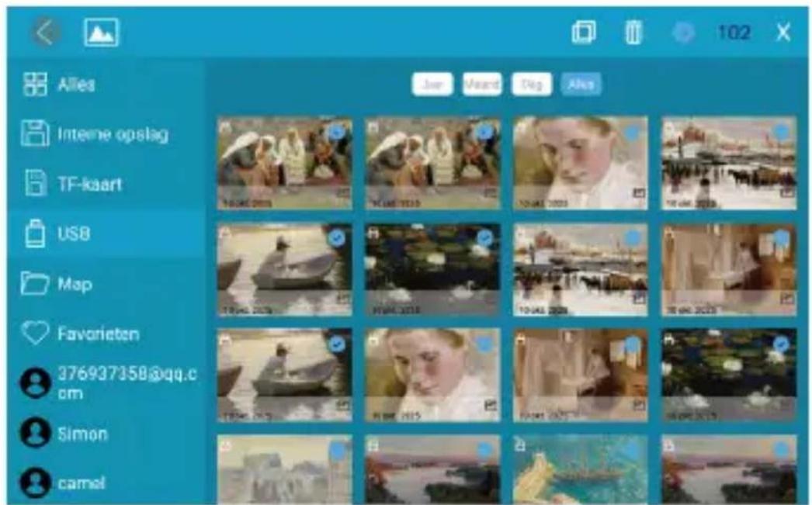This screenshot has height=505, width=812.
Task: Open the gallery picture icon in top bar
Action: click(102, 33)
